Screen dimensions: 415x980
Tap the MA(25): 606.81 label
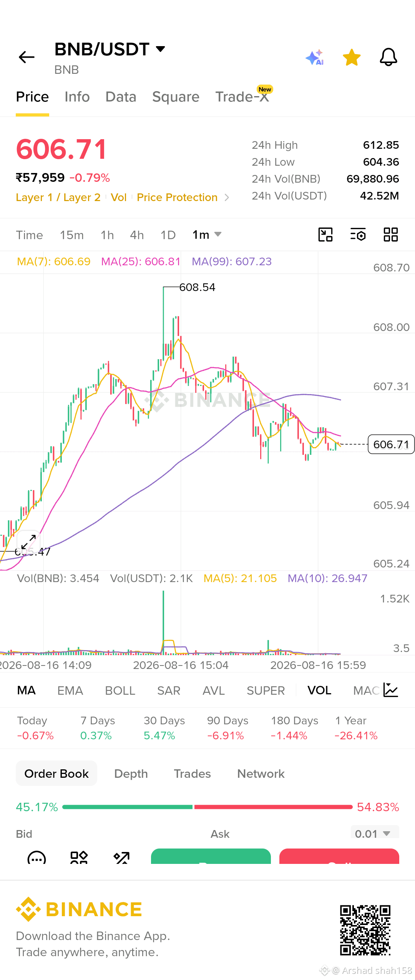click(x=141, y=261)
